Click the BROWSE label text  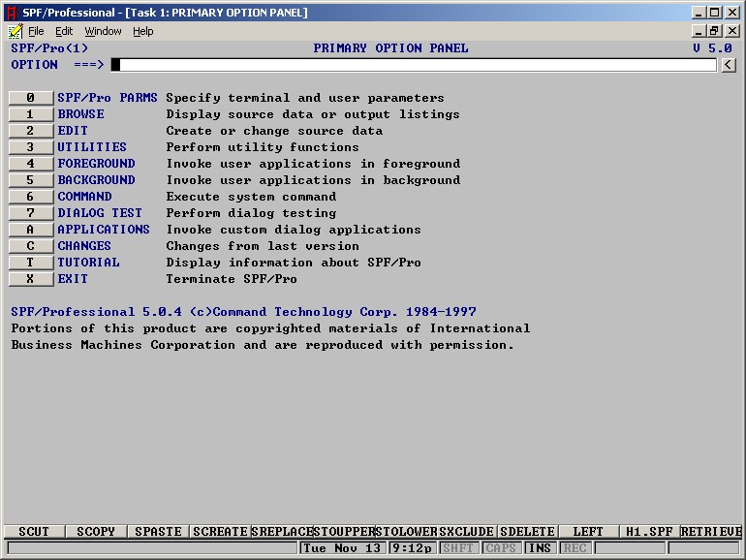(x=80, y=114)
